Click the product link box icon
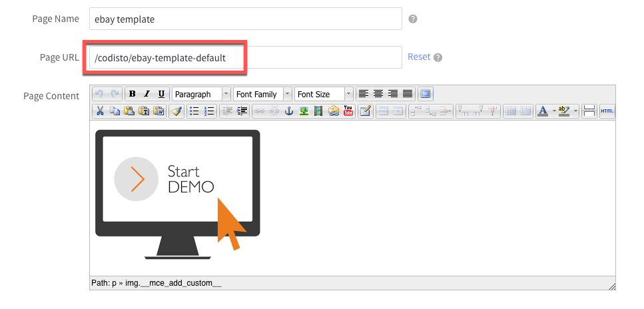 [333, 111]
